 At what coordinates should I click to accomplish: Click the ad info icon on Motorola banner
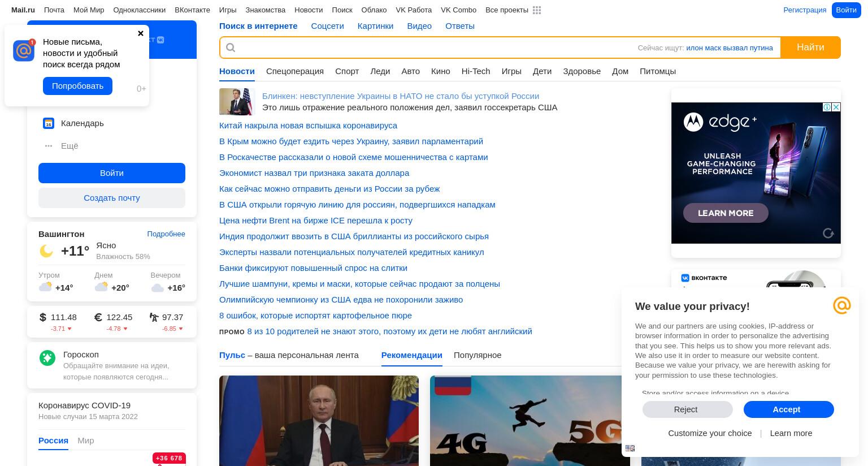click(x=827, y=107)
